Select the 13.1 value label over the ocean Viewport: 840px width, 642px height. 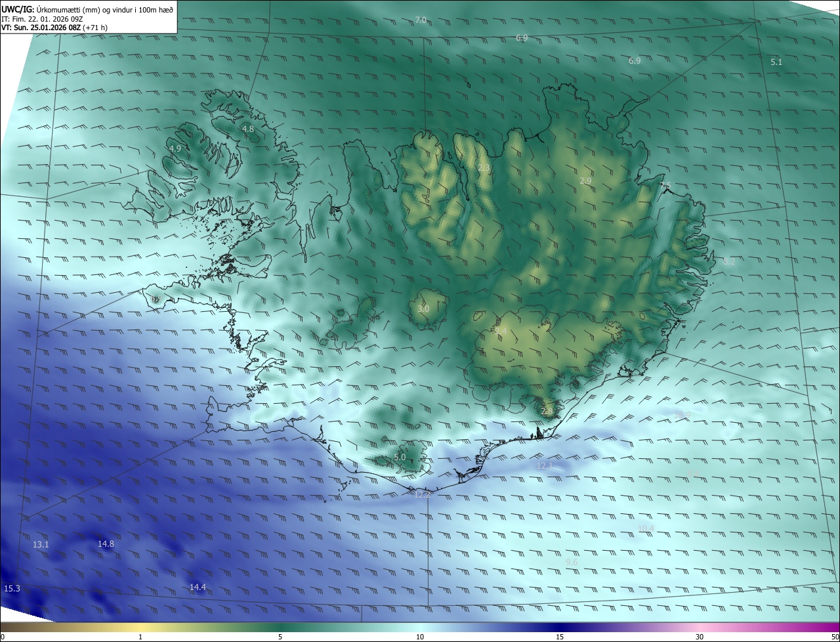pyautogui.click(x=41, y=545)
